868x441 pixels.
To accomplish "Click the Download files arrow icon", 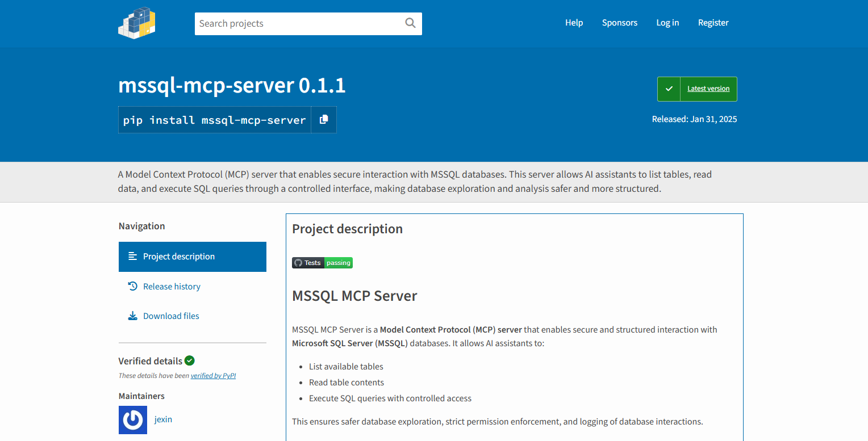I will (x=133, y=316).
